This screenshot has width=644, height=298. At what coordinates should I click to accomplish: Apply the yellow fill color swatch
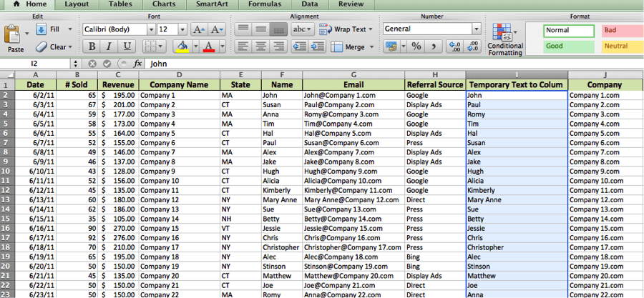click(x=182, y=46)
